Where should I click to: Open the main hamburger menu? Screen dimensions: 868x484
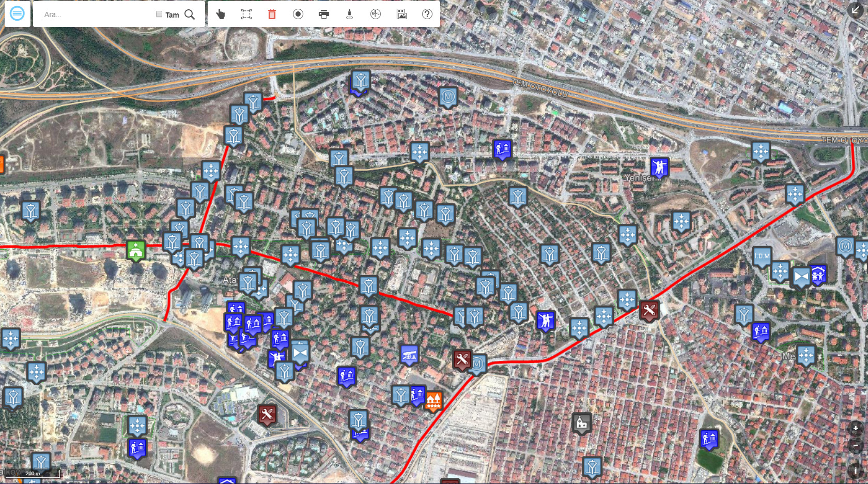(17, 14)
